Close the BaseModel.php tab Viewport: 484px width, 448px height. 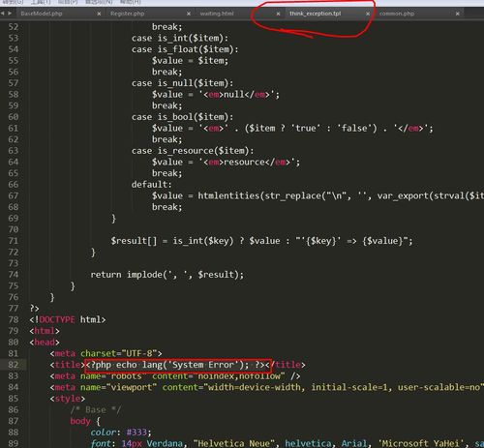[x=99, y=14]
